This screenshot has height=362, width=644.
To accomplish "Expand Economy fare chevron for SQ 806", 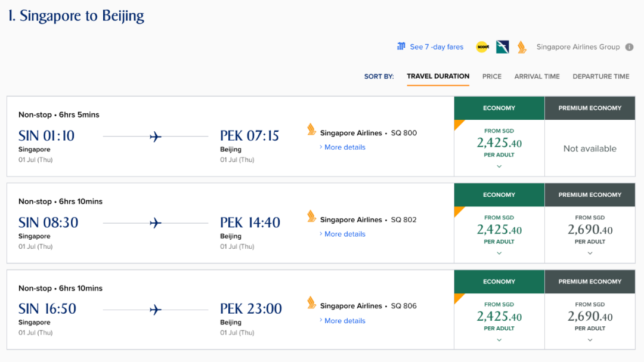I will click(x=499, y=340).
